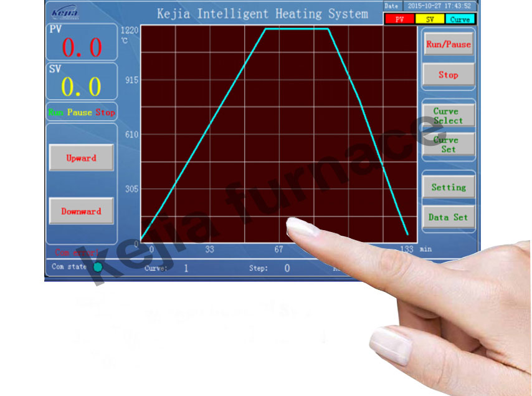
Task: Click the yellow Pause status label
Action: pyautogui.click(x=79, y=112)
